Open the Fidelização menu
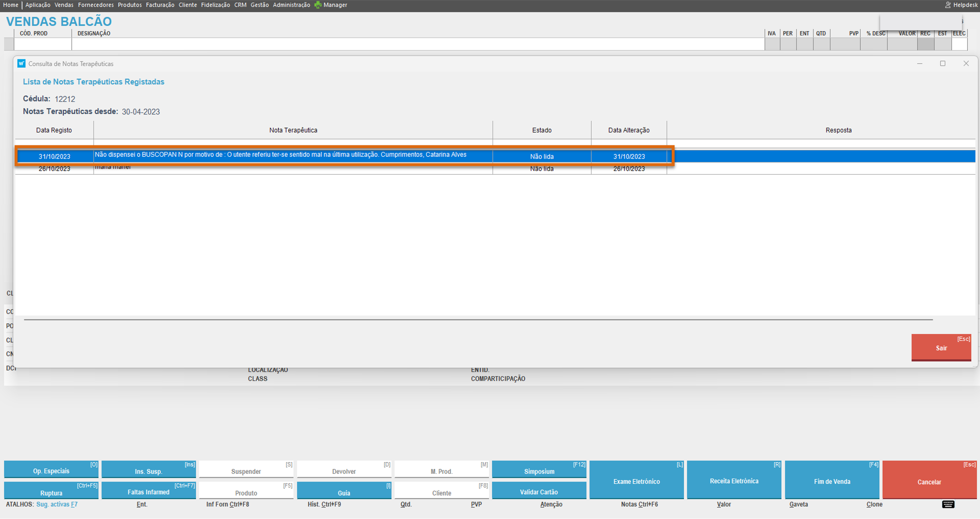The width and height of the screenshot is (980, 519). (215, 5)
